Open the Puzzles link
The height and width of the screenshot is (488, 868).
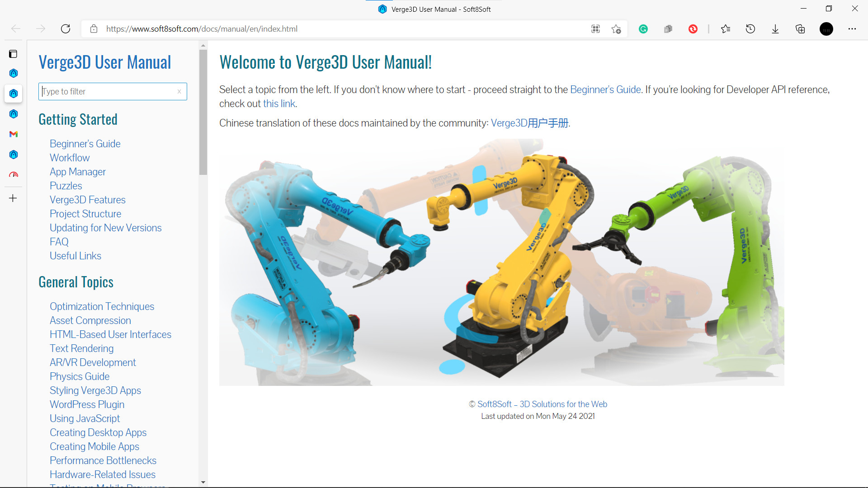tap(66, 186)
